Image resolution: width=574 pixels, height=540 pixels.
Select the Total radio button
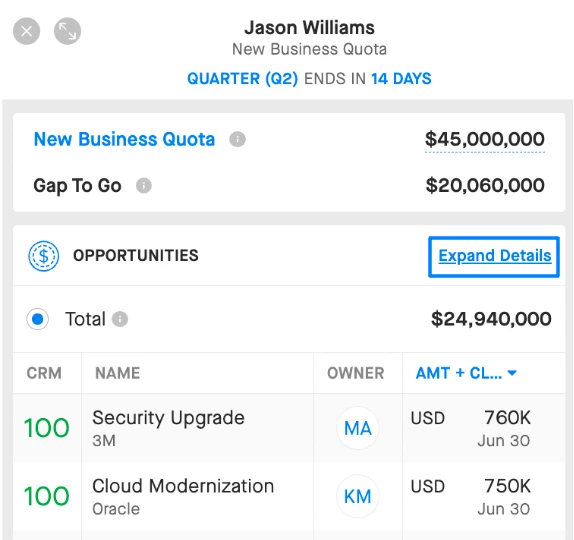point(37,319)
